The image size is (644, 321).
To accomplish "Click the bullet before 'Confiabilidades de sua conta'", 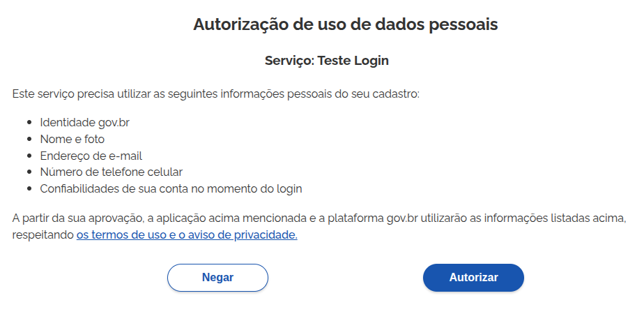I will click(29, 188).
